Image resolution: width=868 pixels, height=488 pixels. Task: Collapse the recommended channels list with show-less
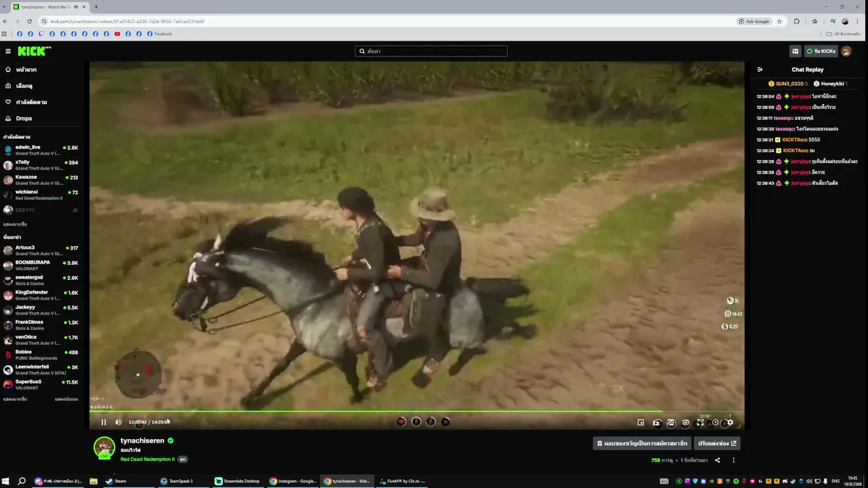point(66,399)
